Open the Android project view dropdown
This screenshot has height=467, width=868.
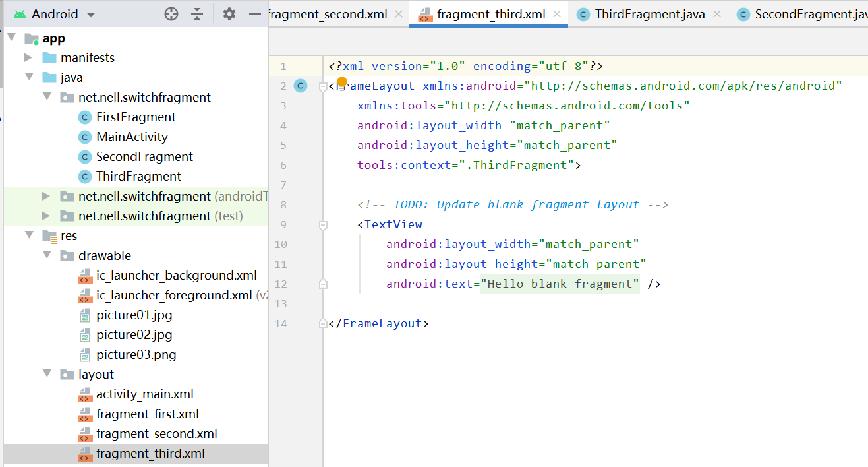(x=54, y=14)
